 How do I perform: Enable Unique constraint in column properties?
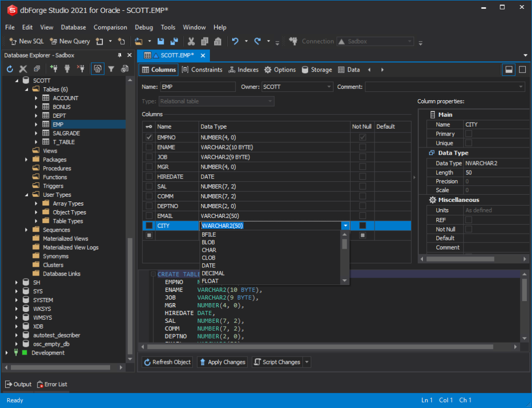(x=469, y=143)
